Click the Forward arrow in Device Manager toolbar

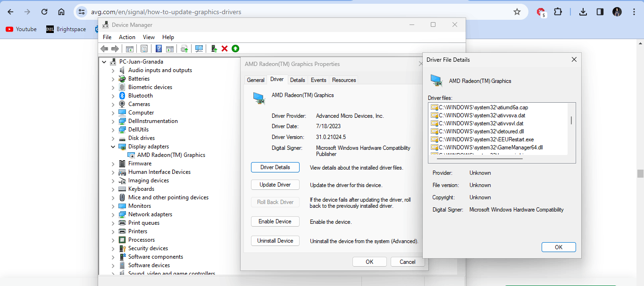pyautogui.click(x=115, y=49)
